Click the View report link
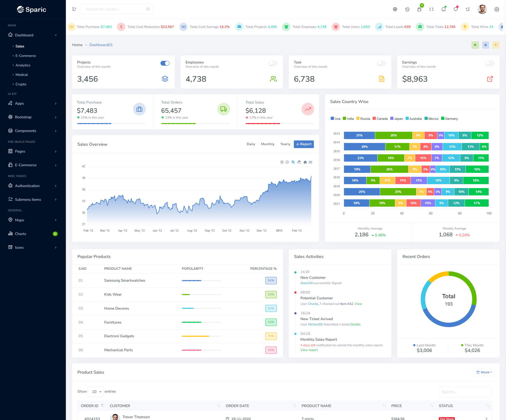This screenshot has width=506, height=420. [309, 350]
